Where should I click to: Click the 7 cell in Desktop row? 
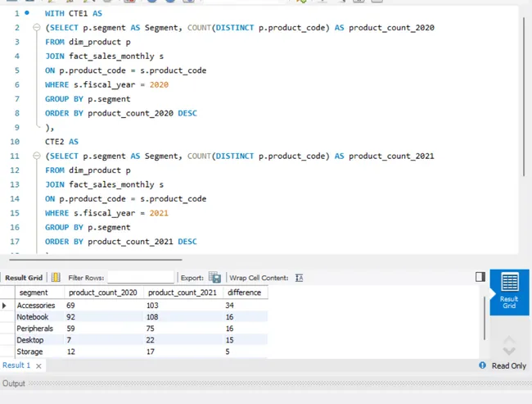pos(104,340)
